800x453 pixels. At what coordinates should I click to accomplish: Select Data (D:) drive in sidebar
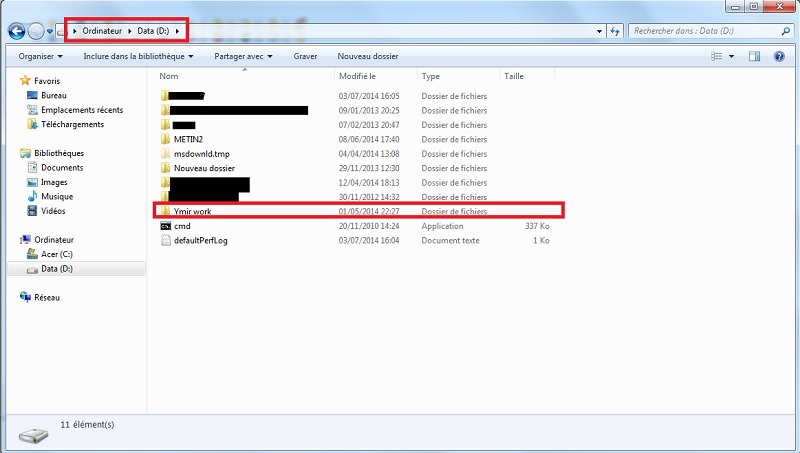click(x=77, y=269)
